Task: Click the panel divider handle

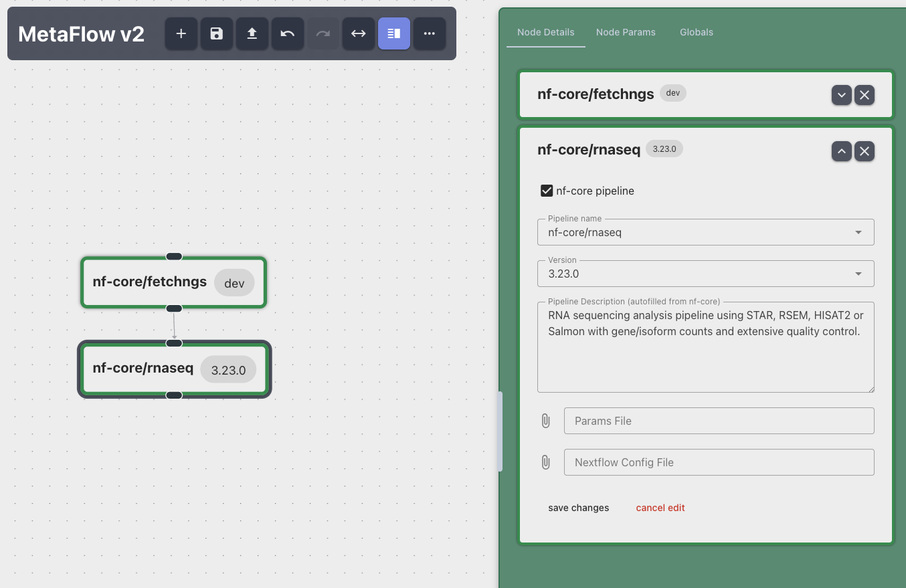Action: point(500,431)
